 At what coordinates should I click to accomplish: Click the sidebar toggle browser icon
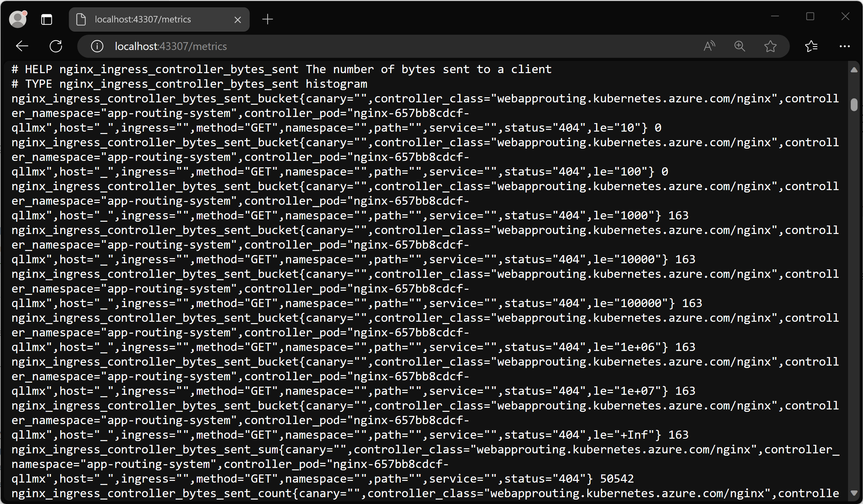coord(47,19)
